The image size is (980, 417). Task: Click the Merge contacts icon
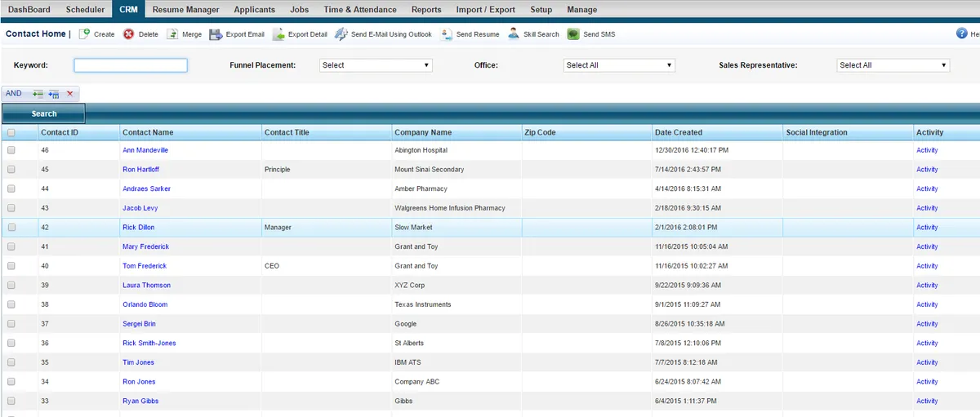point(172,34)
